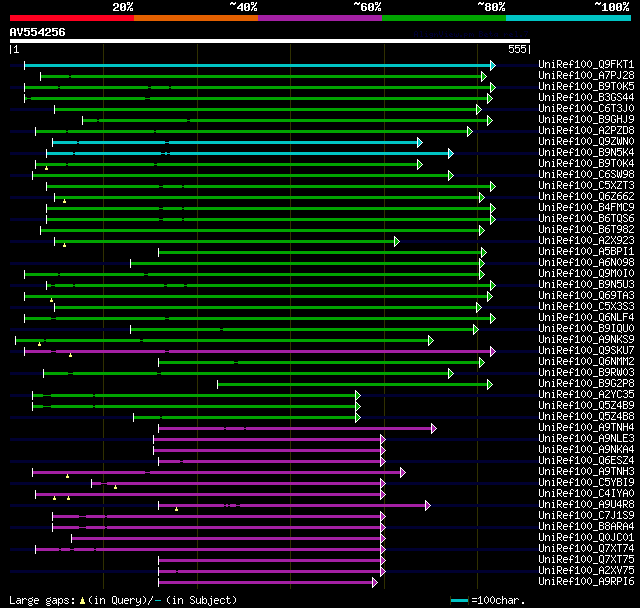Click arrowhead ending the Q9SKU7 purple bar
The height and width of the screenshot is (608, 640).
(x=493, y=351)
